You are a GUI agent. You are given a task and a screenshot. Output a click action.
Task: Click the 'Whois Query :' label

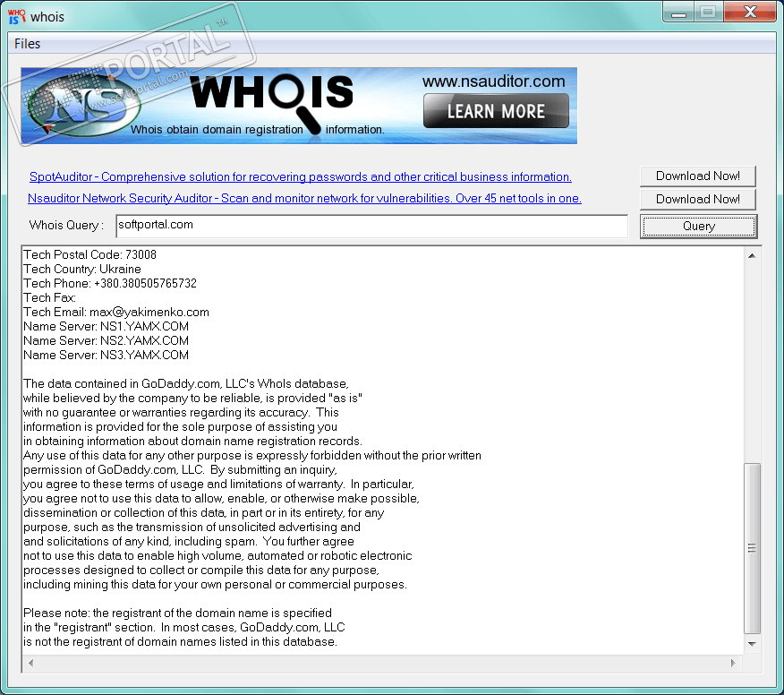tap(66, 225)
